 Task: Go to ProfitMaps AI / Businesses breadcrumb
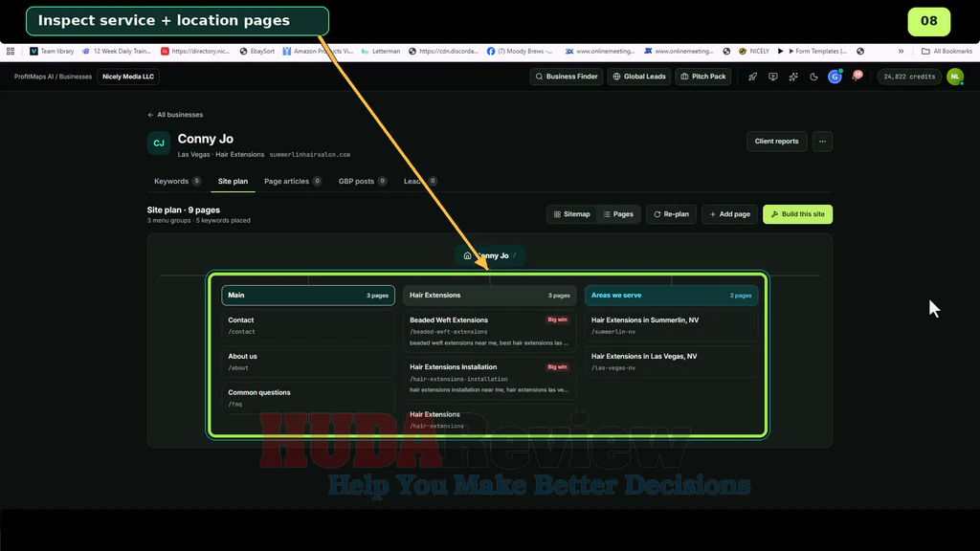54,77
